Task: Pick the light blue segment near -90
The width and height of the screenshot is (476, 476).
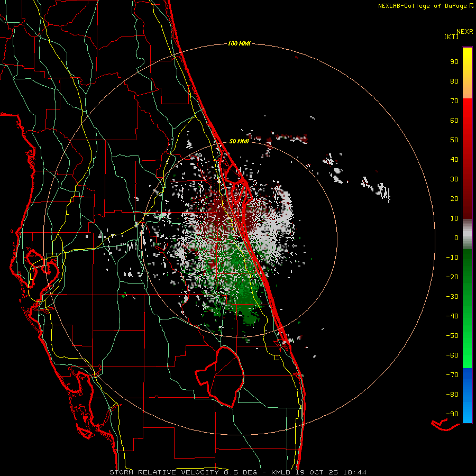Action: [x=467, y=413]
